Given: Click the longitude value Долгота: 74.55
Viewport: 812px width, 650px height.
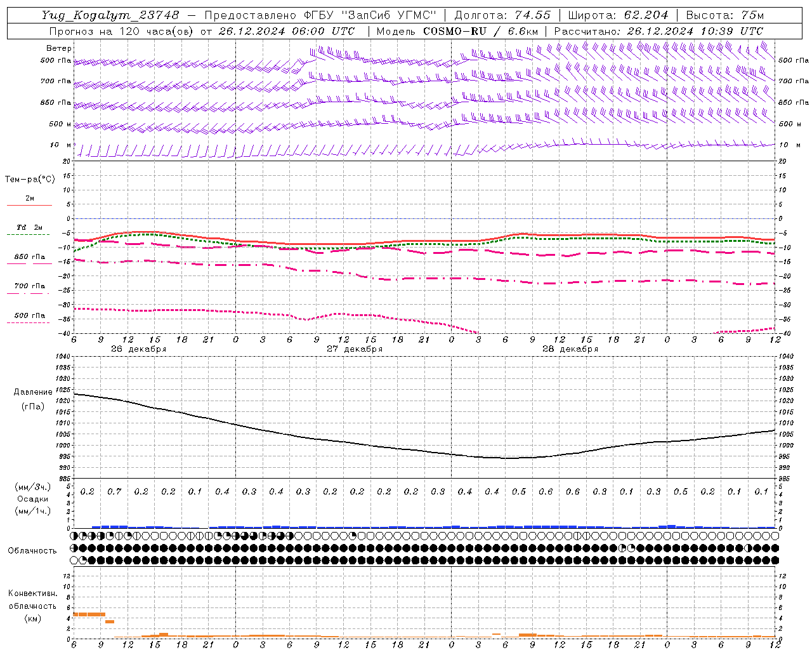Looking at the screenshot, I should pyautogui.click(x=502, y=15).
